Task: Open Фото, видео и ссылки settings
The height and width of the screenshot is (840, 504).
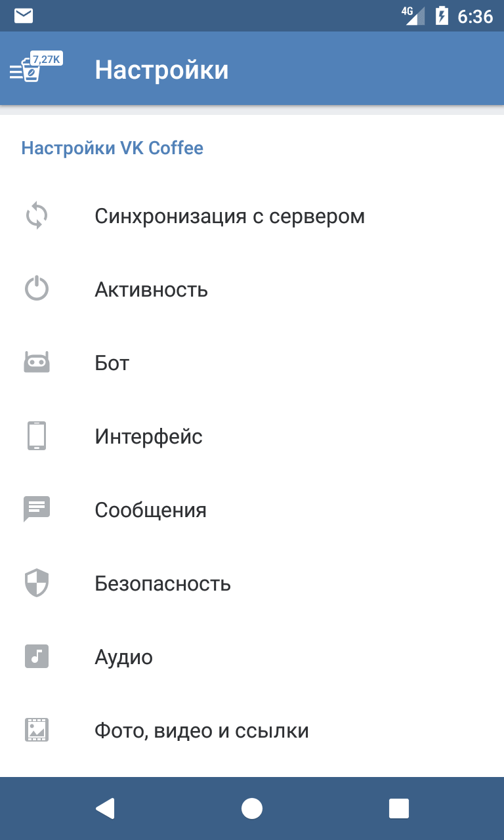Action: coord(201,730)
